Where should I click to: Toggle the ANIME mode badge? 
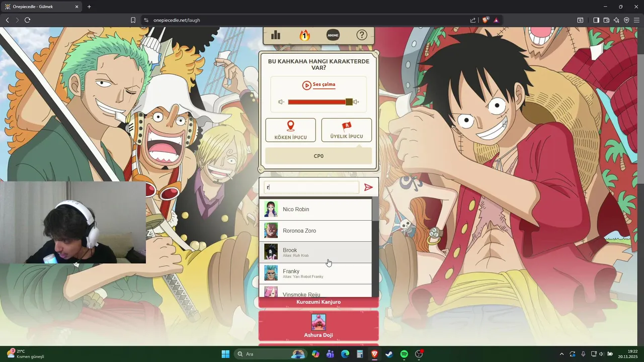333,35
